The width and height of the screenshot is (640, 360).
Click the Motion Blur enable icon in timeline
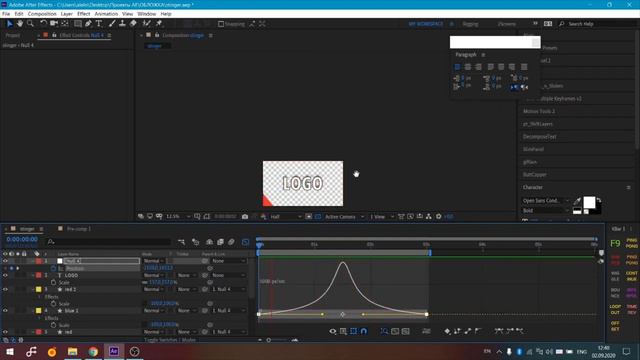[x=231, y=242]
